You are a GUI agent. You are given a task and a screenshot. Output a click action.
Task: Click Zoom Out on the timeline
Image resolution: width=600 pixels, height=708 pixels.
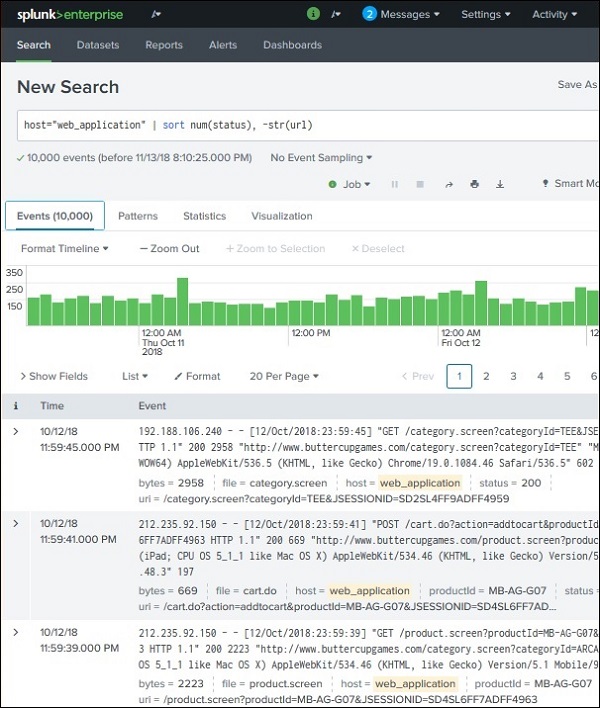tap(170, 248)
